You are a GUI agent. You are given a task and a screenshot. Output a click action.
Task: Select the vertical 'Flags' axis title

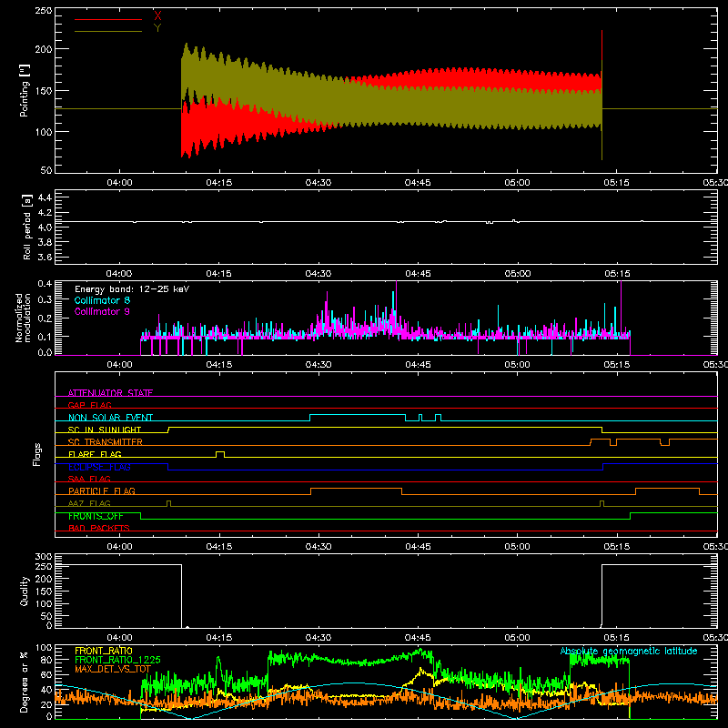(37, 454)
